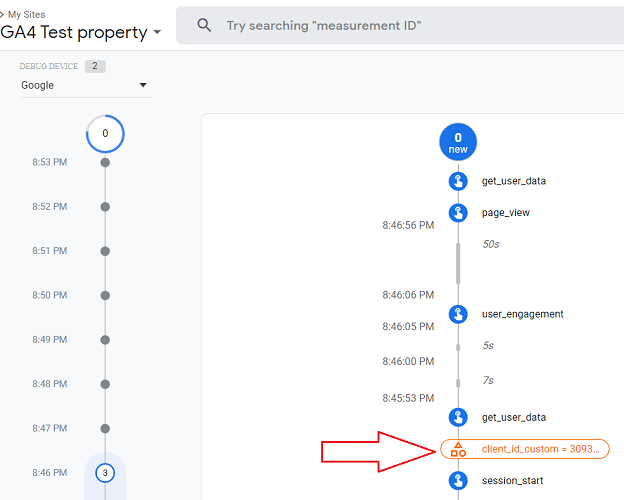The height and width of the screenshot is (500, 624).
Task: Click the session_start event icon
Action: point(458,480)
